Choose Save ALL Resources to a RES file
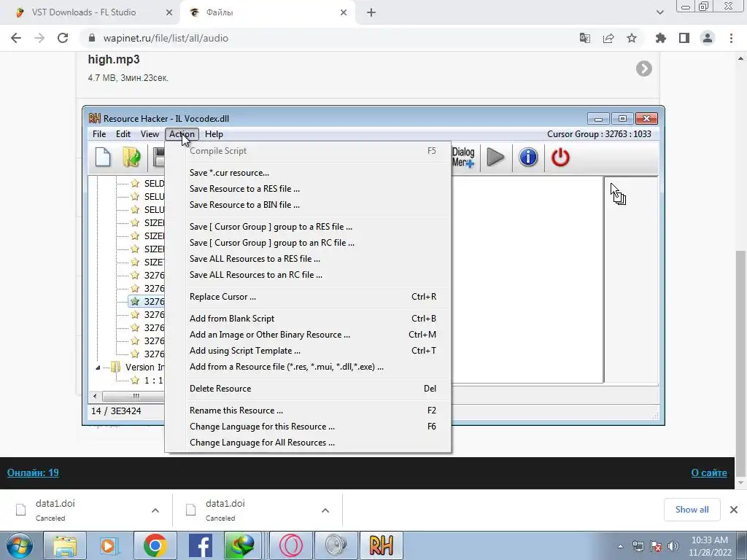The width and height of the screenshot is (747, 560). (x=308, y=259)
